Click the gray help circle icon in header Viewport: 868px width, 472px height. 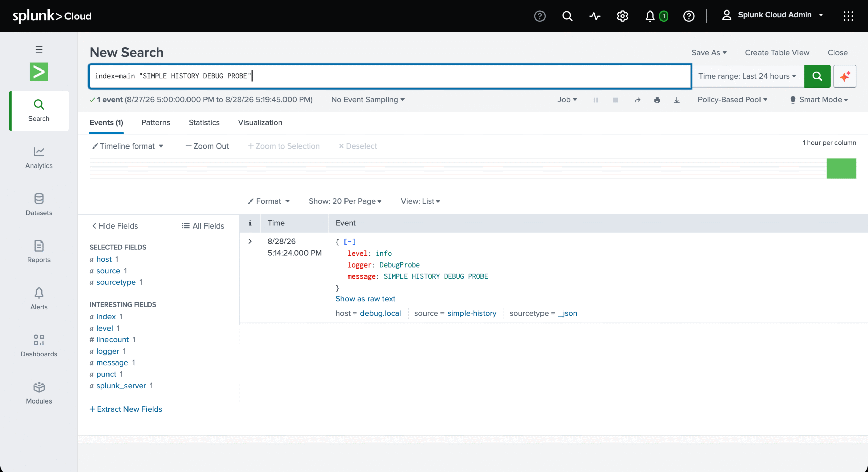coord(540,16)
